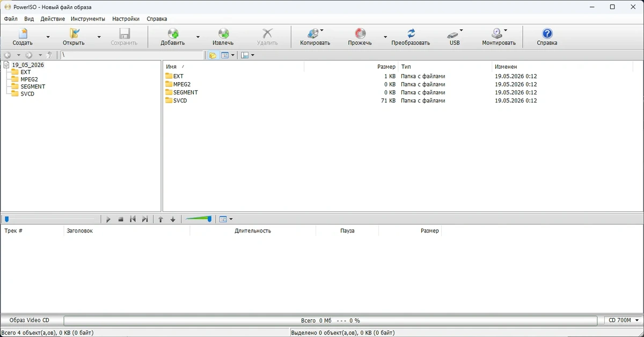The width and height of the screenshot is (644, 337).
Task: Open the Справка menu in menu bar
Action: (x=157, y=19)
